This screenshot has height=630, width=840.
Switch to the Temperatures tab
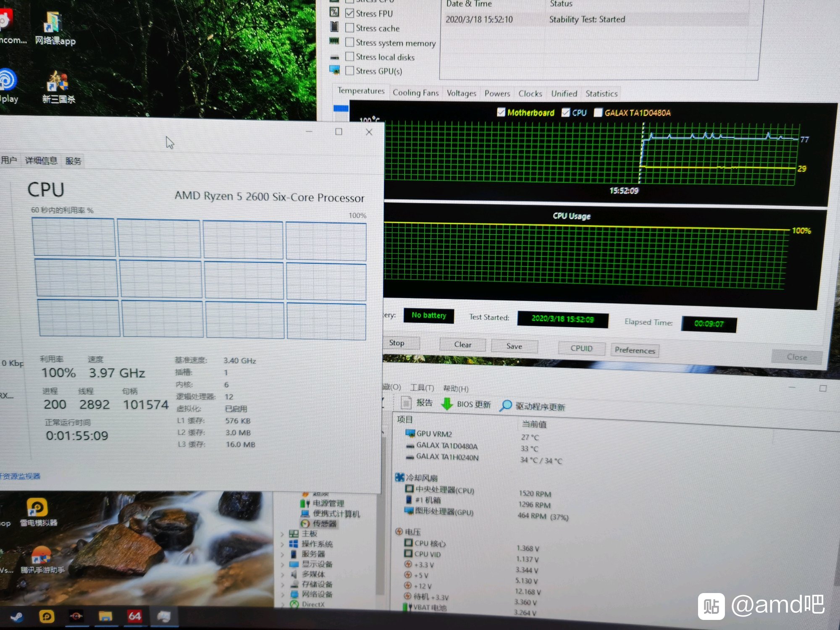point(361,91)
